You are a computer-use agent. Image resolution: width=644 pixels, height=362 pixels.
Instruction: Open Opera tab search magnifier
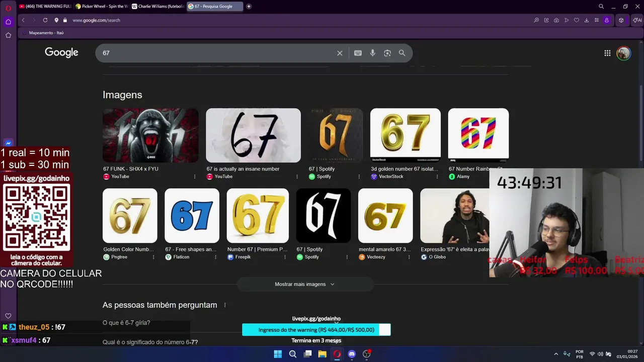click(x=601, y=7)
